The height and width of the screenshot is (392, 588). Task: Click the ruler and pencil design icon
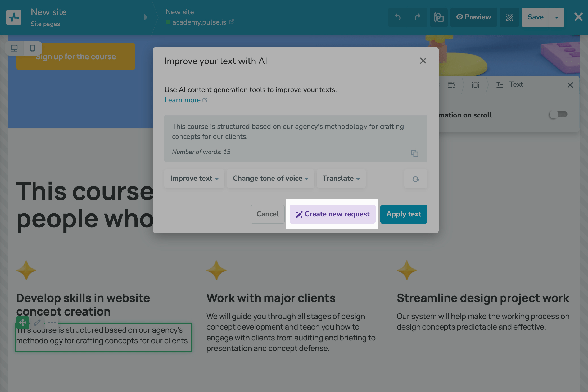pos(509,17)
